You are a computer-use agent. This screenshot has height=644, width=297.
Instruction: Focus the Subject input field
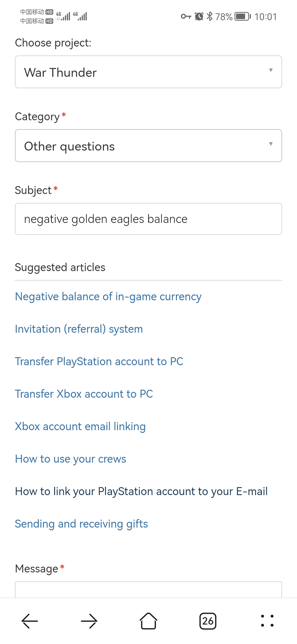[x=148, y=219]
